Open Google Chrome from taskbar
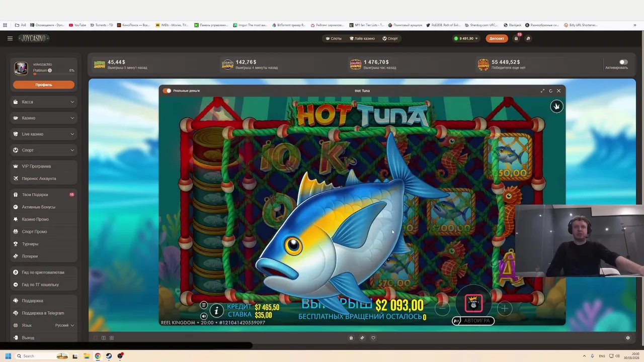Image resolution: width=644 pixels, height=362 pixels. pyautogui.click(x=98, y=356)
